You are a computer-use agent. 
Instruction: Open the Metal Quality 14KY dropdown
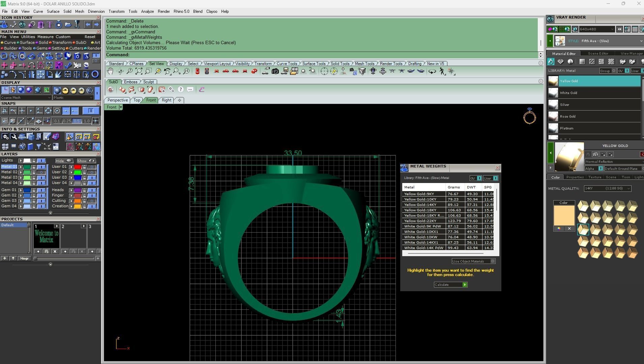click(x=607, y=188)
